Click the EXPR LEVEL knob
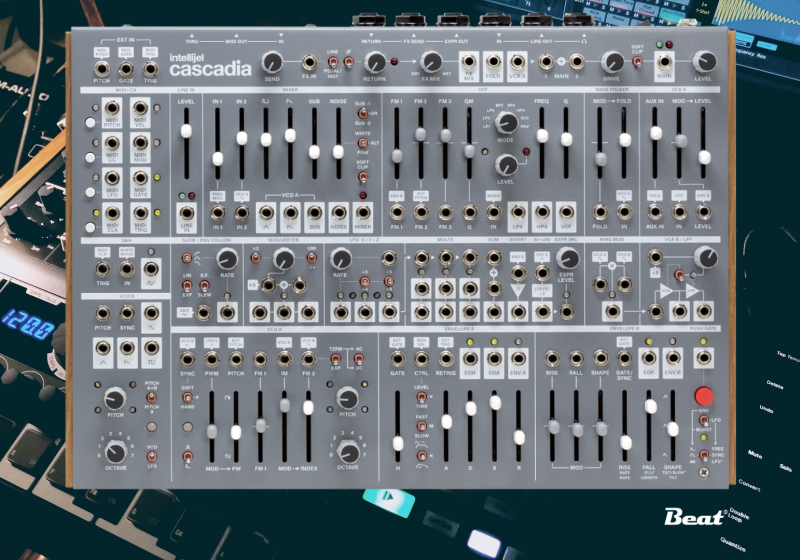 (x=567, y=259)
